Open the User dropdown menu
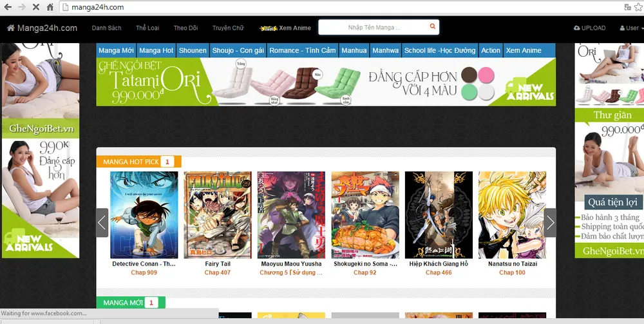Viewport: 644px width, 324px height. (x=630, y=28)
